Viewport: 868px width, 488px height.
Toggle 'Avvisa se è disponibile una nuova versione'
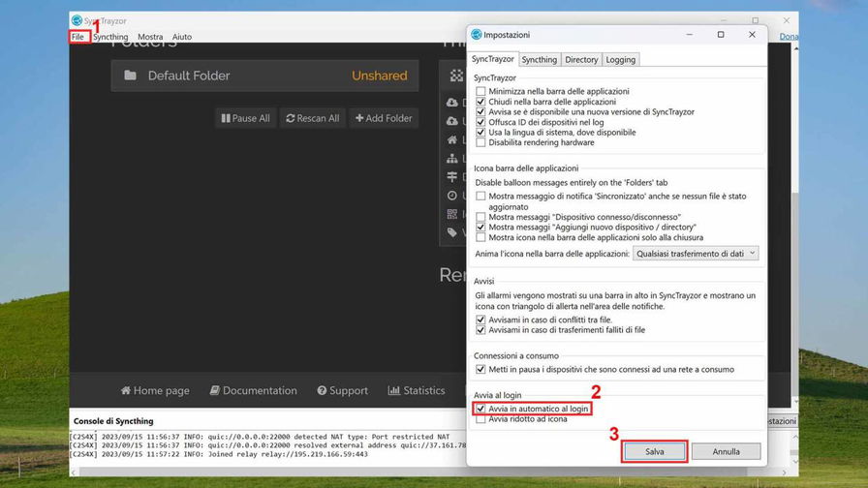click(480, 111)
